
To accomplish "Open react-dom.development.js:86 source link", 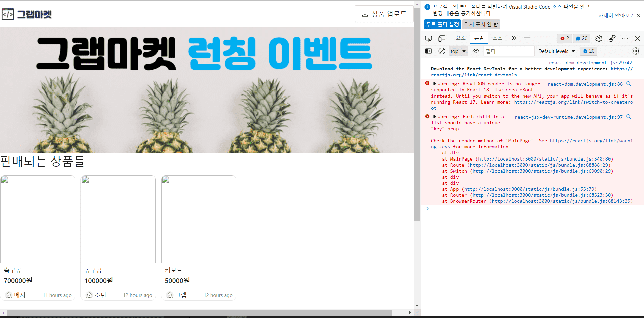I will (585, 84).
